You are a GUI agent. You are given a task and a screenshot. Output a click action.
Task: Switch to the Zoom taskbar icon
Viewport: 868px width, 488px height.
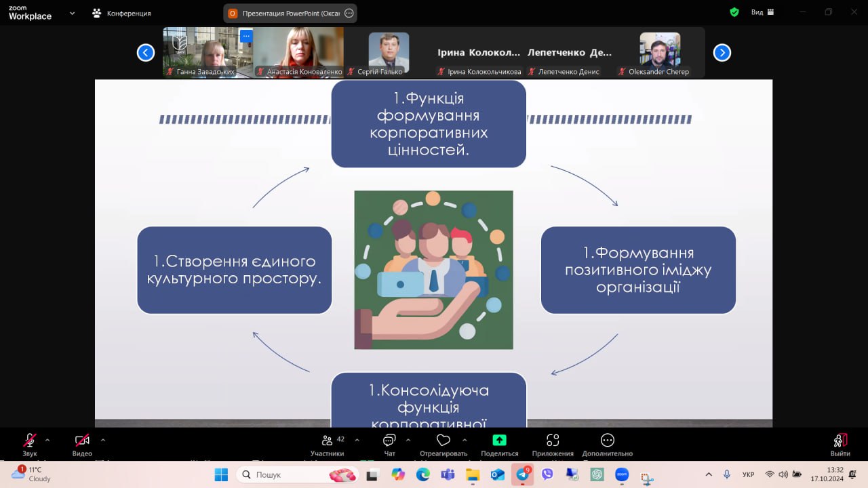pos(622,474)
